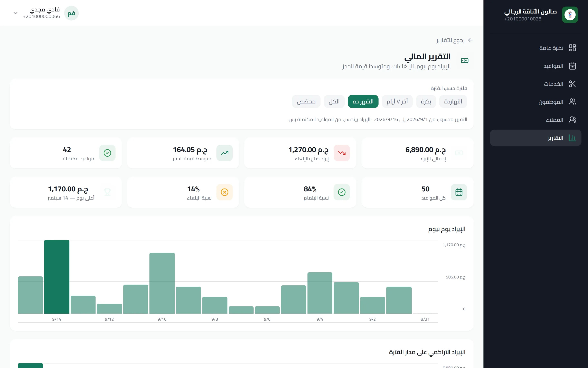Click the trophy icon for أعلى يوم

point(107,192)
